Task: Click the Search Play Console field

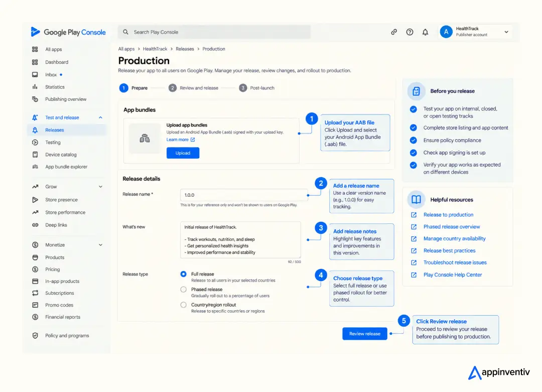Action: click(214, 32)
